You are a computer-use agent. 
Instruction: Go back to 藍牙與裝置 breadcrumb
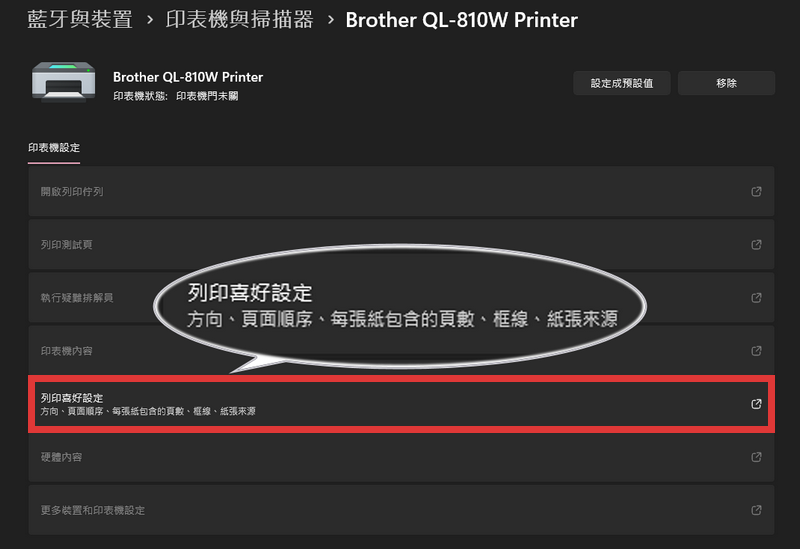click(80, 20)
